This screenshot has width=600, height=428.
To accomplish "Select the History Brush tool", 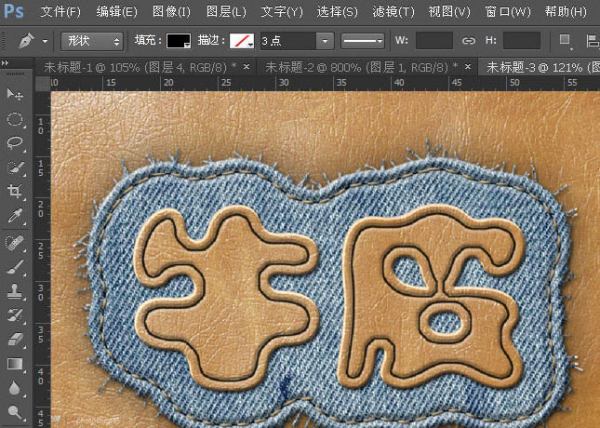I will (15, 315).
